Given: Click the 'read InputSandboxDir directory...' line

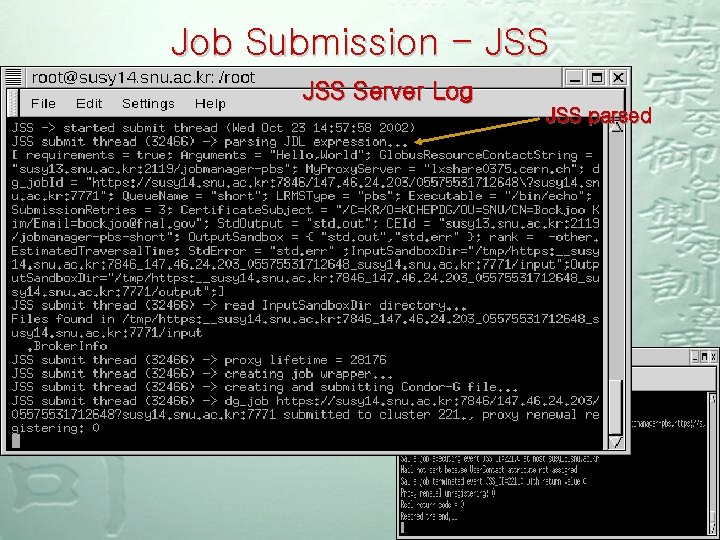Looking at the screenshot, I should (239, 305).
